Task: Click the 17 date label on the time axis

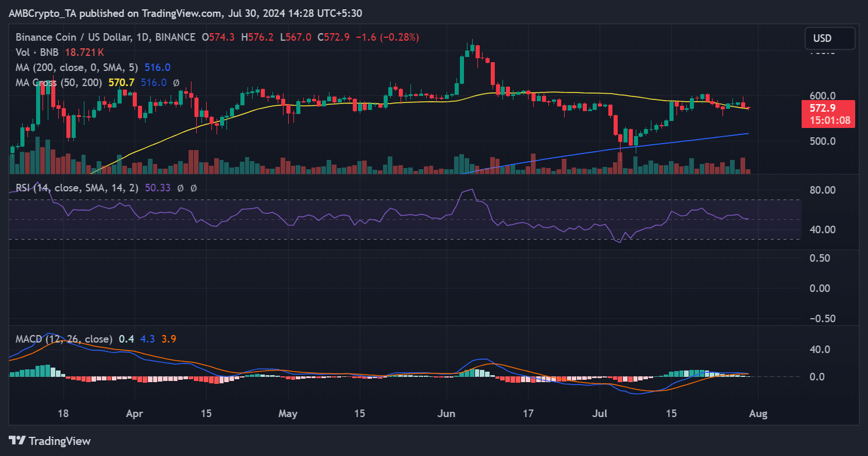Action: [x=528, y=414]
